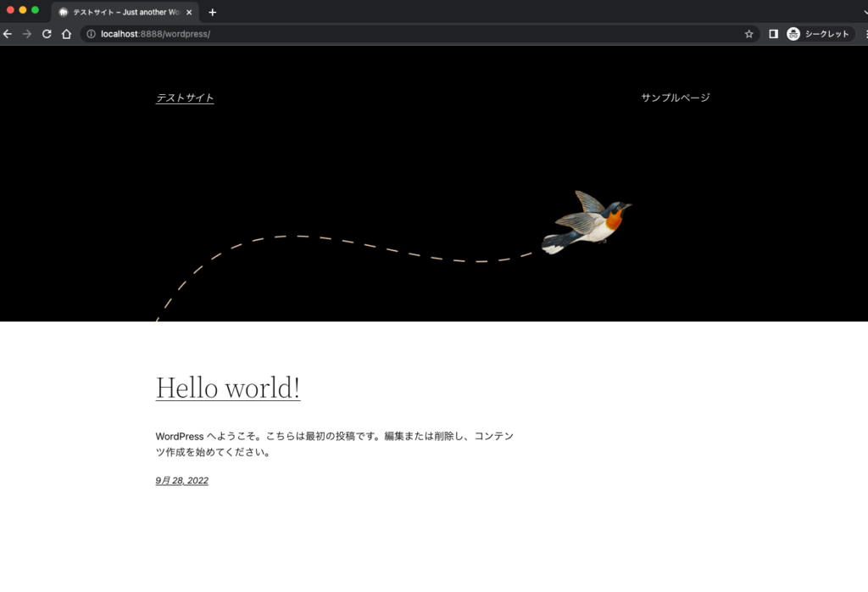
Task: Click the 9月 28, 2022 post date
Action: coord(181,481)
